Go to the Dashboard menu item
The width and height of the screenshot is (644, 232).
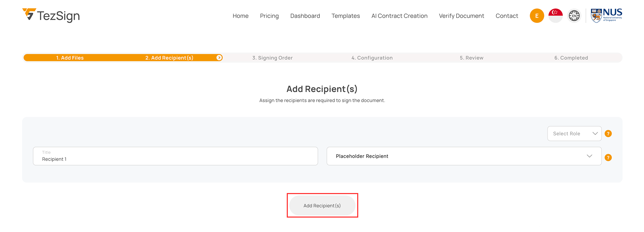pyautogui.click(x=305, y=16)
